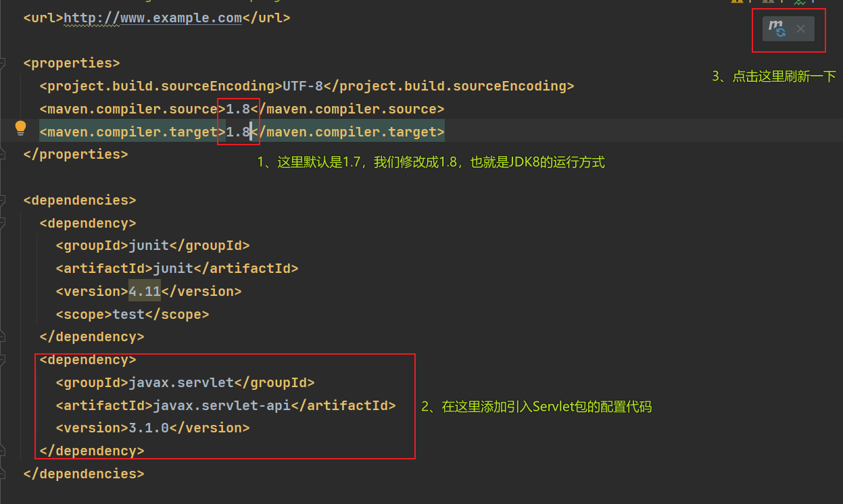Click the orange stripe marker beside the warnings icon
This screenshot has height=504, width=843.
pyautogui.click(x=750, y=2)
